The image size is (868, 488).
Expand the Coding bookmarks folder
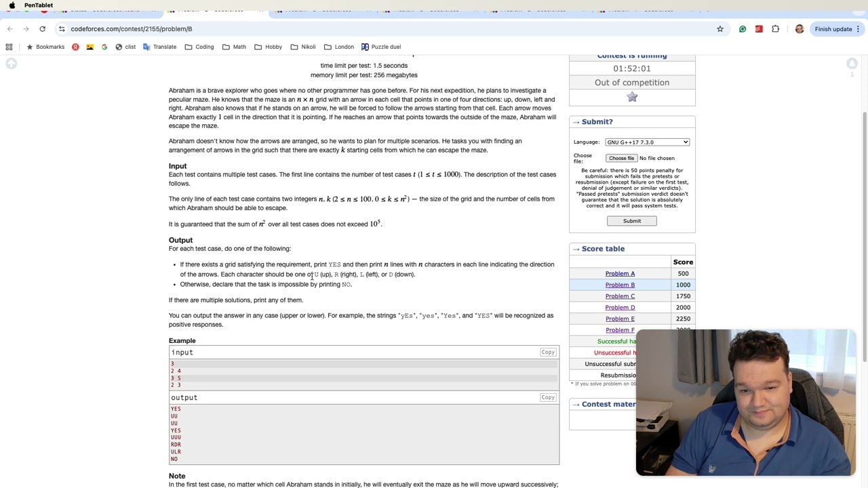click(x=199, y=47)
